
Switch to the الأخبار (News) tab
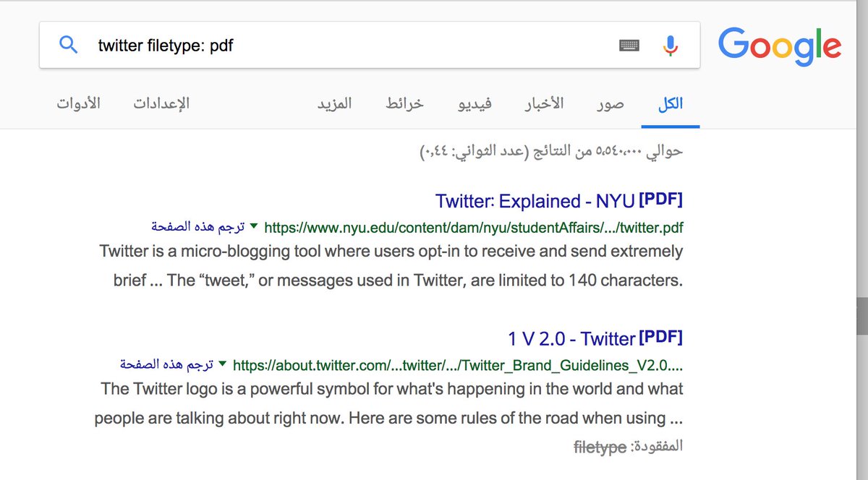[544, 103]
